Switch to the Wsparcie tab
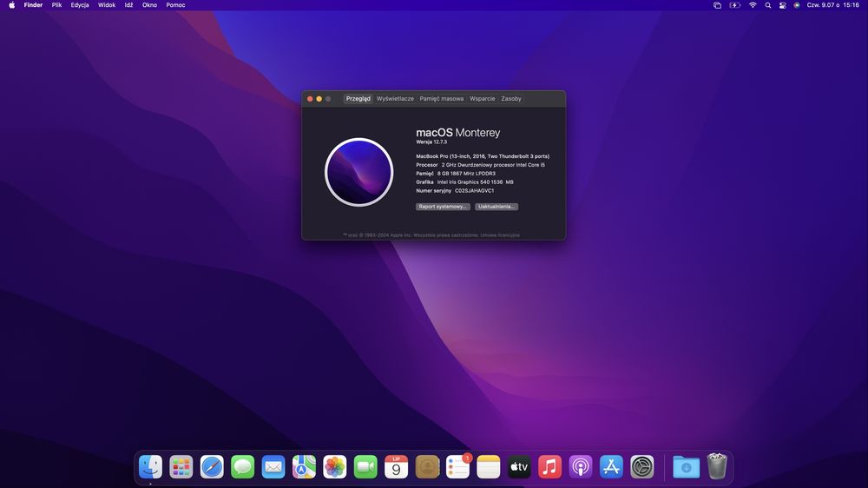868x488 pixels. click(482, 99)
